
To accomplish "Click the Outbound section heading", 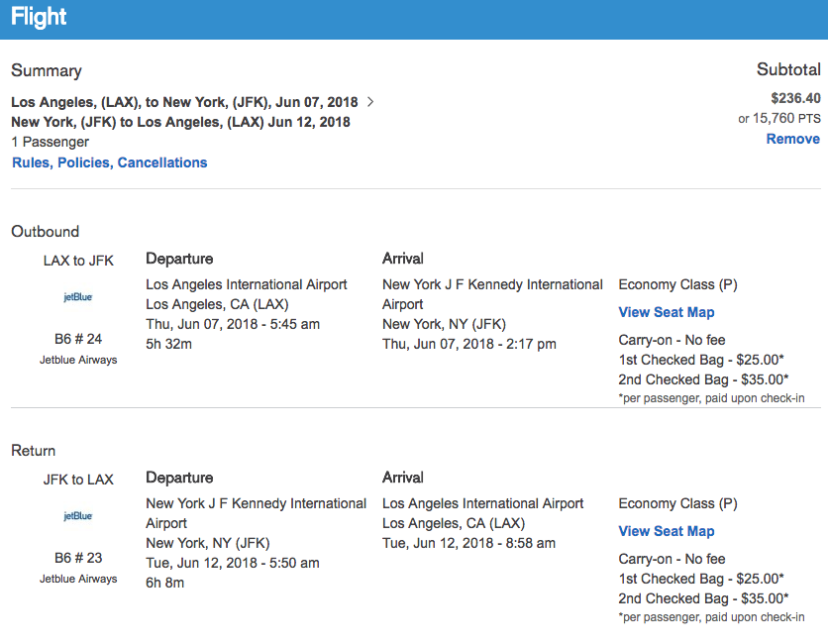I will (45, 231).
